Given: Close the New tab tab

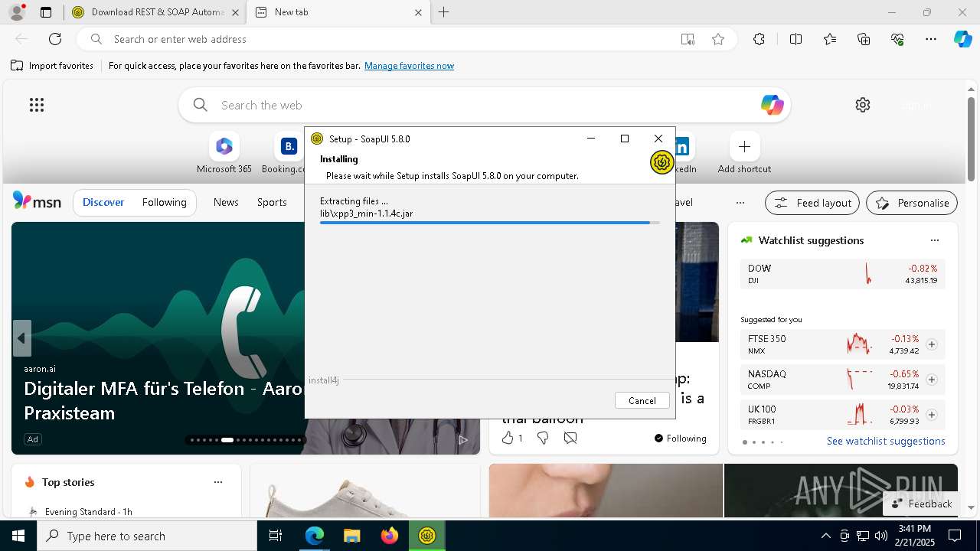Looking at the screenshot, I should [x=418, y=12].
